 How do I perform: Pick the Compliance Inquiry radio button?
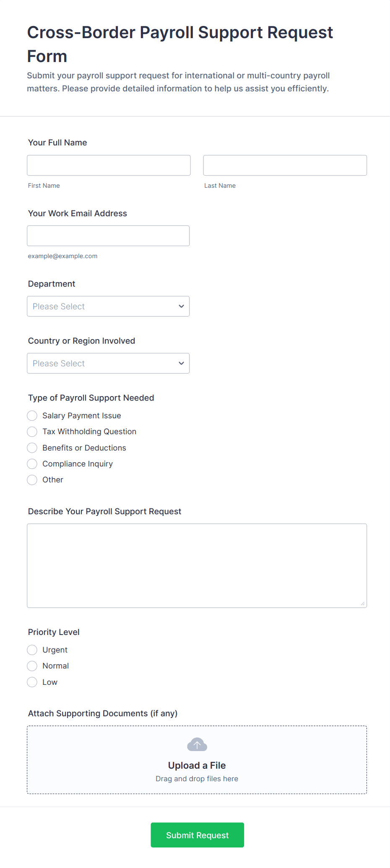(x=32, y=464)
